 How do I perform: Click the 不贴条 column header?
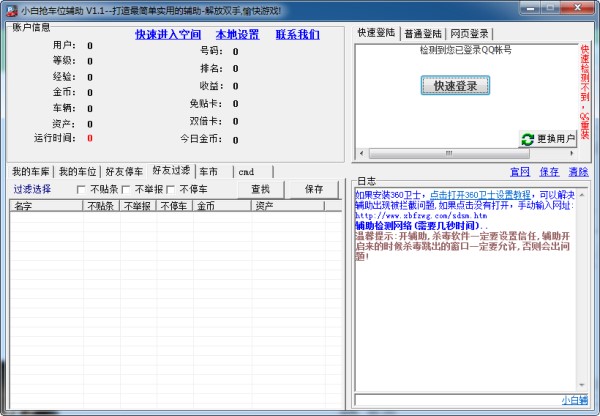(101, 206)
